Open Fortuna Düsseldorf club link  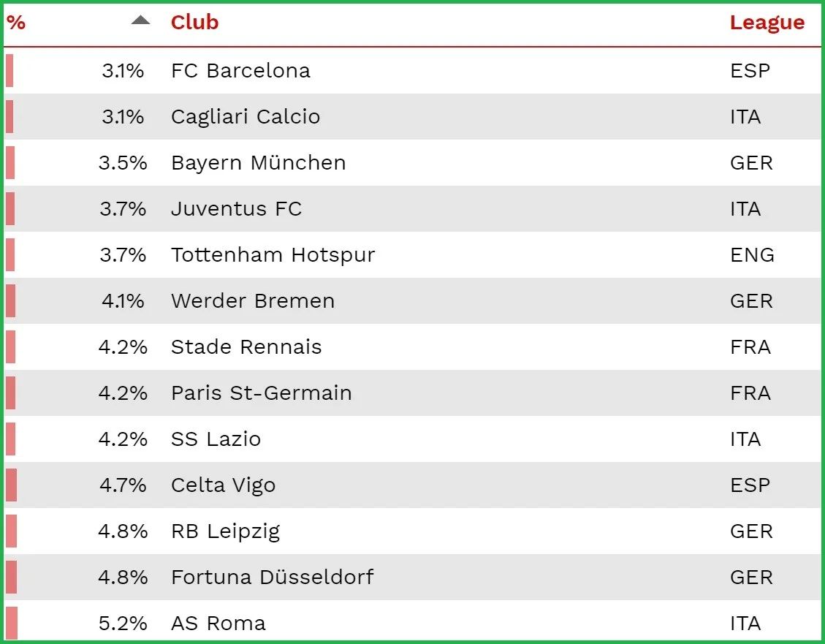click(x=272, y=577)
